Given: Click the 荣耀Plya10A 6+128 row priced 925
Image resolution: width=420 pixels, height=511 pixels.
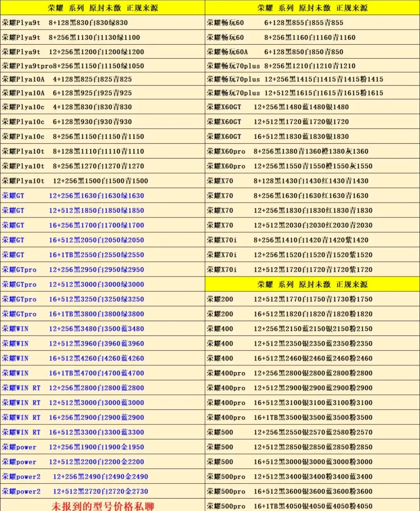Looking at the screenshot, I should tap(103, 92).
